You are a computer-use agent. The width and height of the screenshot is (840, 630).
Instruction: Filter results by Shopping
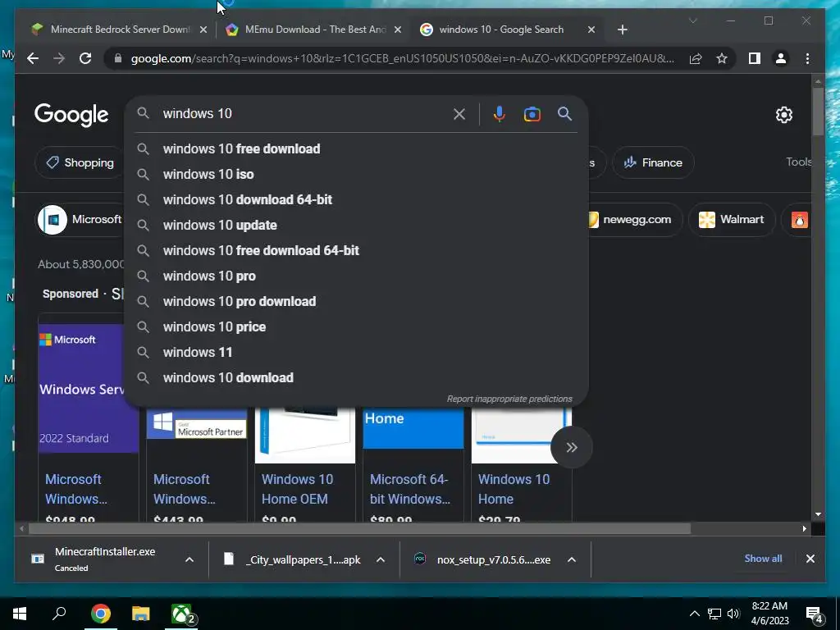tap(80, 162)
